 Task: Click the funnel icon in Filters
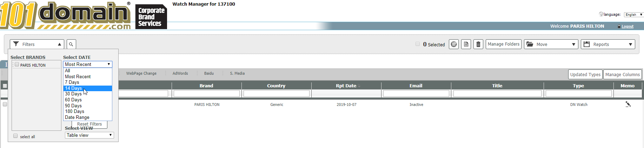coord(16,44)
